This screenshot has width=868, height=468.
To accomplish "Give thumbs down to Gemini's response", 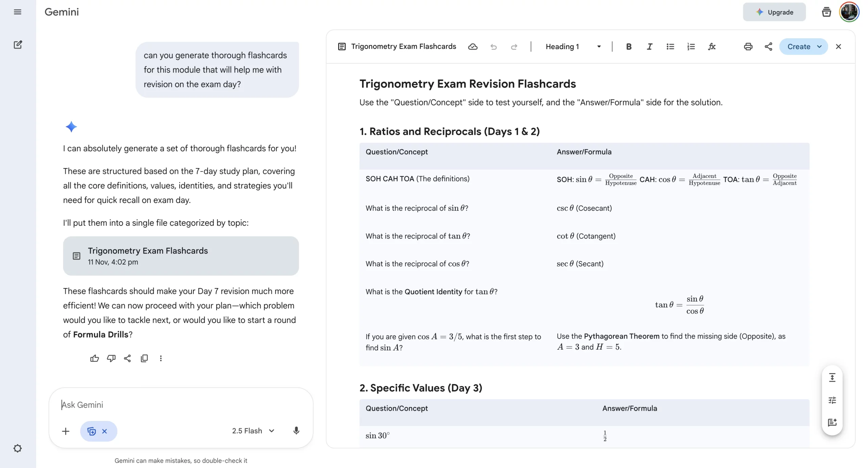I will pyautogui.click(x=111, y=358).
